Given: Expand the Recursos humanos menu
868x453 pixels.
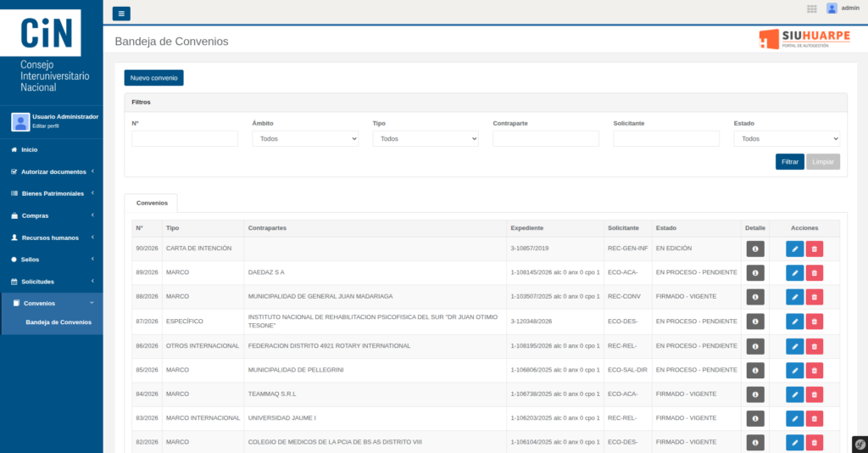Looking at the screenshot, I should (x=52, y=238).
